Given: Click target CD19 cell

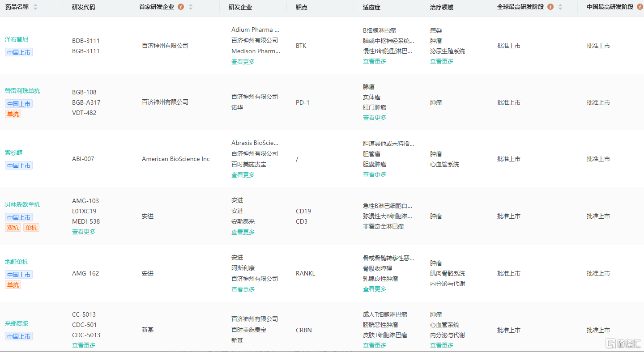Looking at the screenshot, I should click(x=303, y=211).
